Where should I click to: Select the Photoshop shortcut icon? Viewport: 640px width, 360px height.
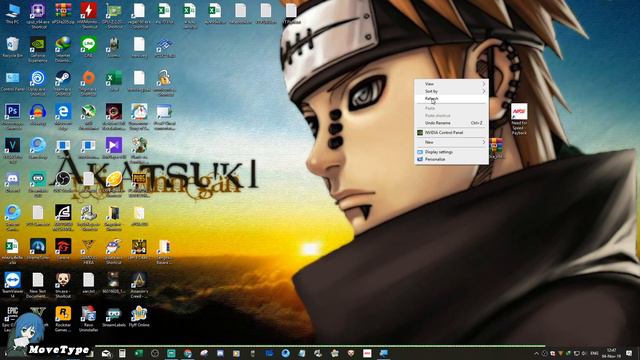click(13, 115)
